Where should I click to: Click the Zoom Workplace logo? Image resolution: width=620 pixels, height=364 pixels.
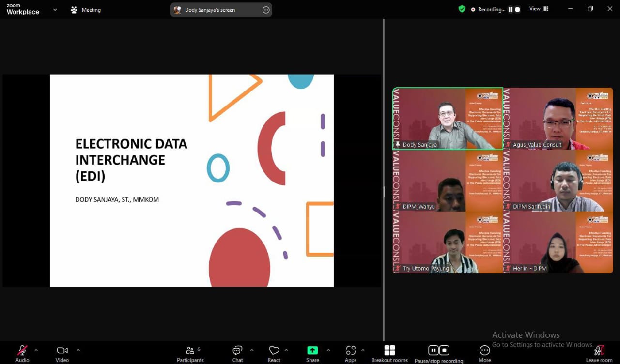tap(23, 10)
